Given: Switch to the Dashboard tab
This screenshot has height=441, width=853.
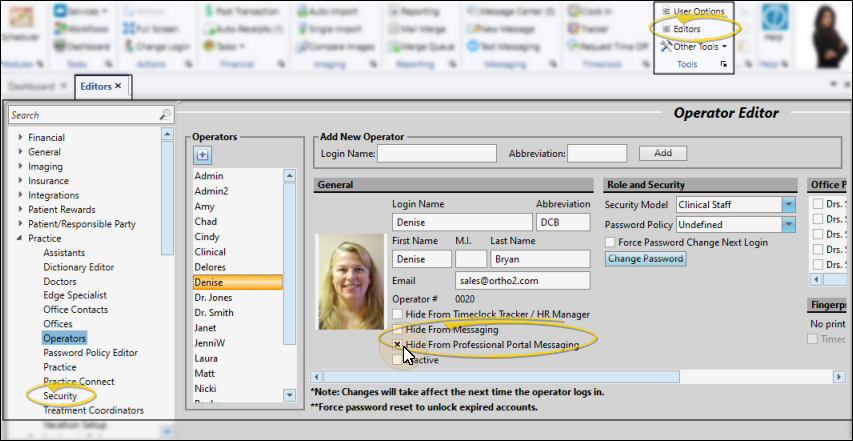Looking at the screenshot, I should [32, 86].
